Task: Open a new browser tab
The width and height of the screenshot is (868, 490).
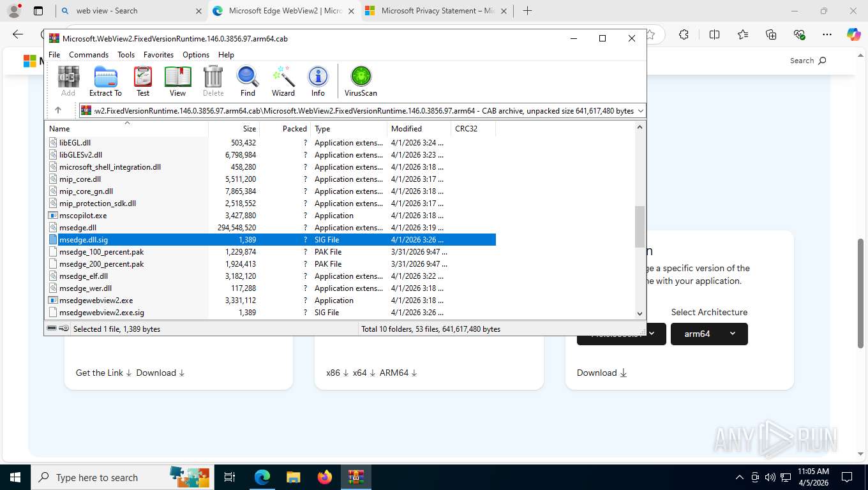Action: [527, 11]
